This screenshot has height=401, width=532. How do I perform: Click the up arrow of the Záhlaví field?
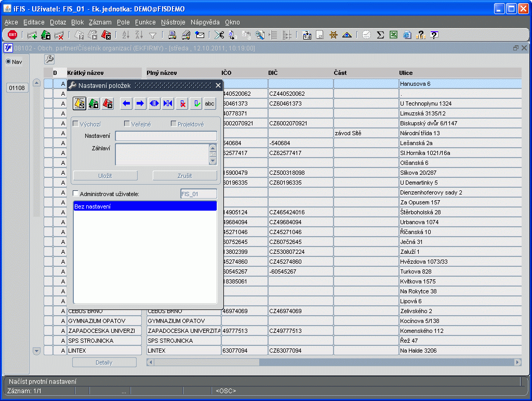[212, 148]
